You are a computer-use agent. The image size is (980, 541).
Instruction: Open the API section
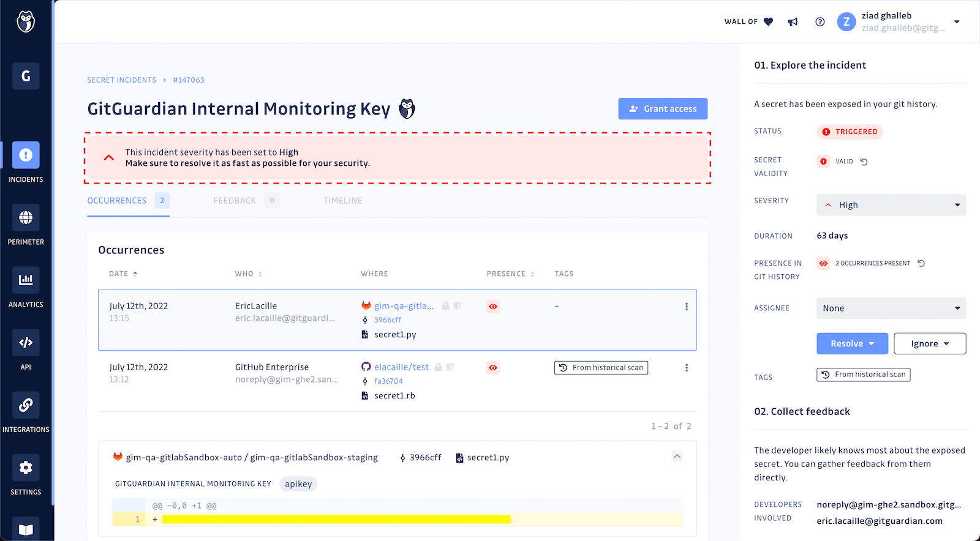click(26, 349)
